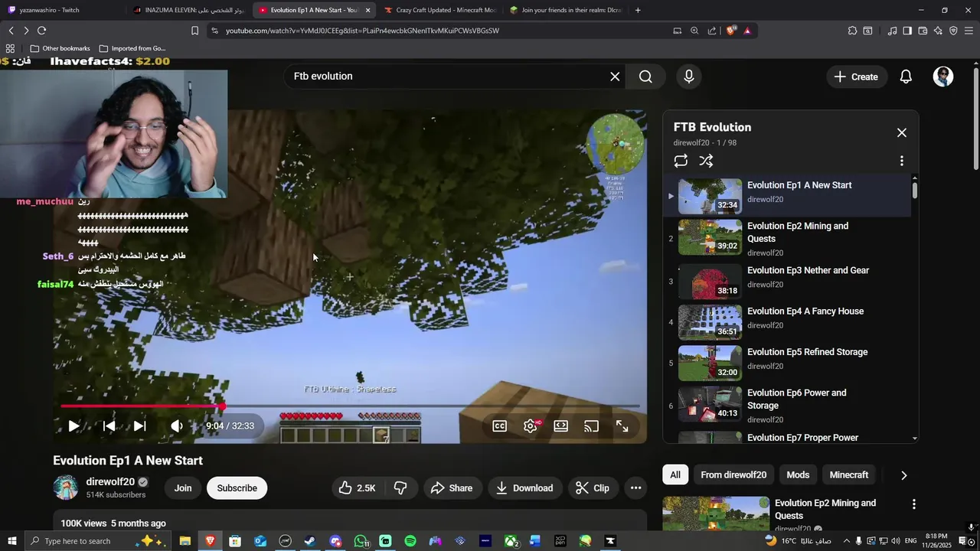Screen dimensions: 980x551
Task: Close the Evolution Ep1 browser tab
Action: pyautogui.click(x=367, y=10)
